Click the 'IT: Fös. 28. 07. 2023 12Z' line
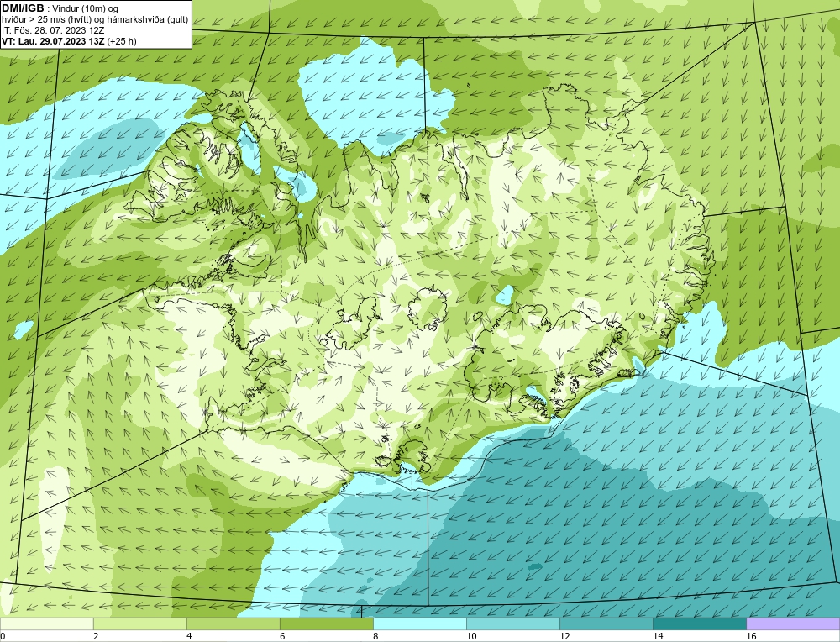The height and width of the screenshot is (642, 840). (53, 30)
